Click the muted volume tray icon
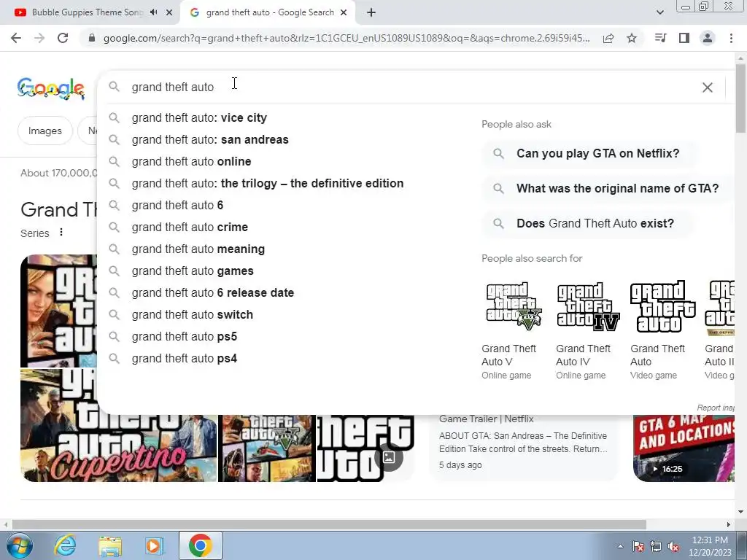 (673, 546)
